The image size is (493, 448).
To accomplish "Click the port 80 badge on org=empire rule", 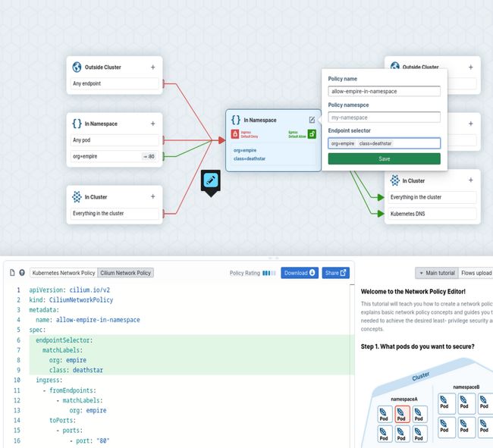I will [x=149, y=156].
